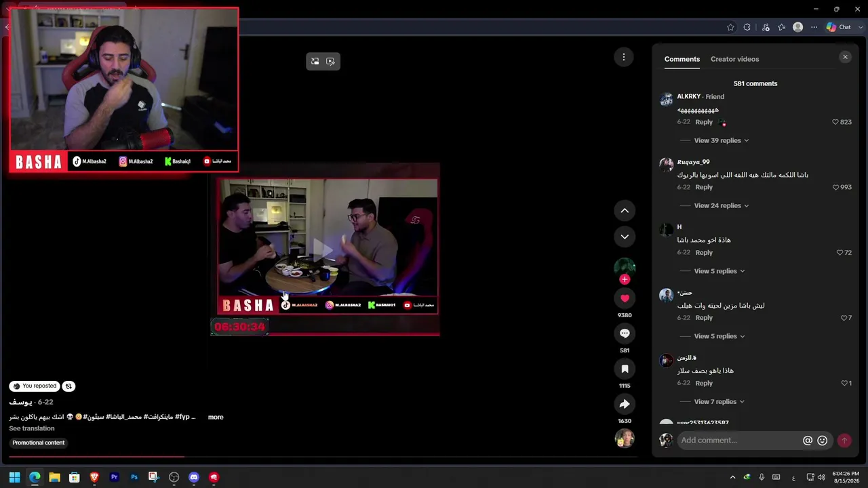Open the browser extensions puzzle icon
The height and width of the screenshot is (488, 868).
click(x=747, y=27)
